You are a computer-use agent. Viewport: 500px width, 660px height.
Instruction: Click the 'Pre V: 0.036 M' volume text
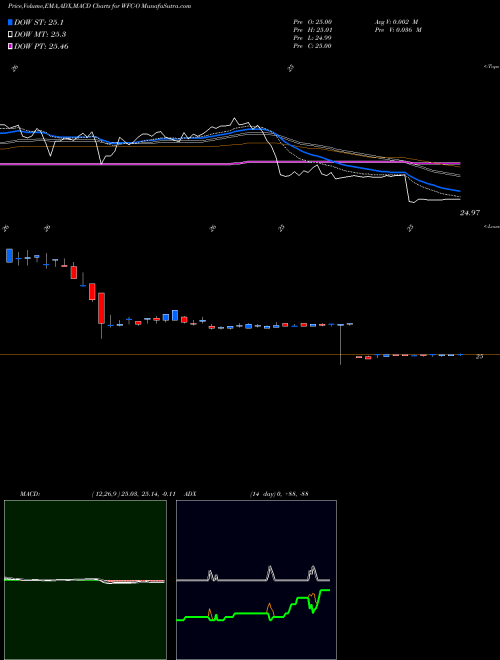[x=398, y=30]
